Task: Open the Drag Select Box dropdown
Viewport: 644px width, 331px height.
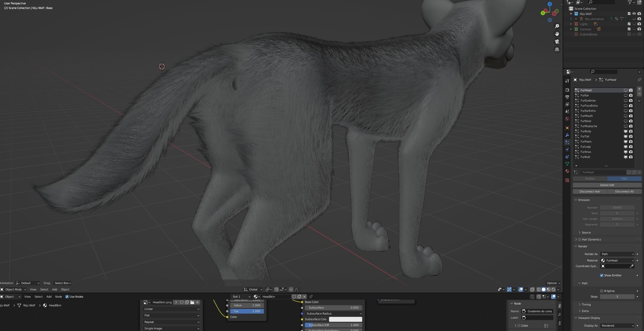Action: (x=63, y=283)
